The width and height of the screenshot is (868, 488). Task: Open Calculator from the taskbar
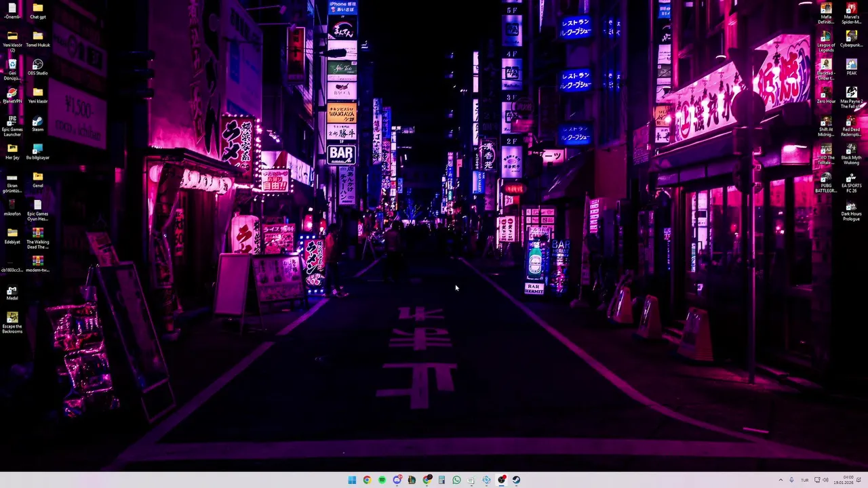point(441,480)
